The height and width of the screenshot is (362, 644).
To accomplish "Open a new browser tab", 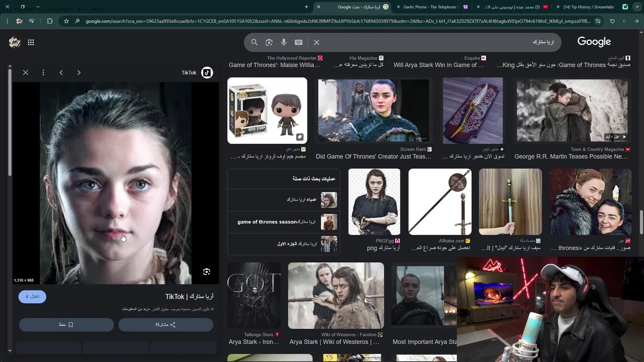I will (x=306, y=7).
